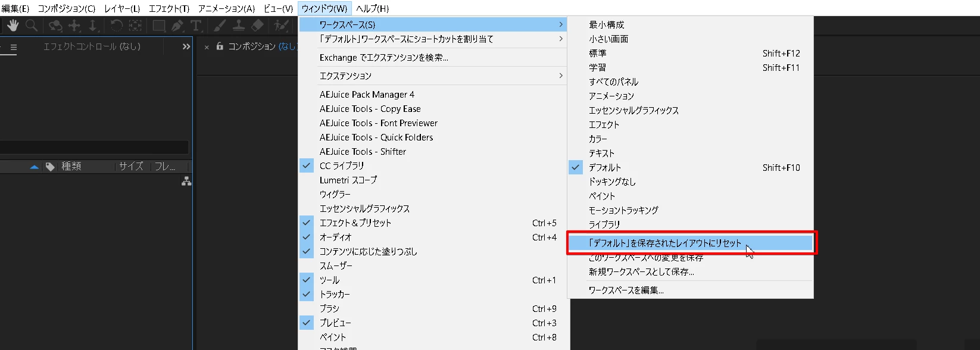Image resolution: width=980 pixels, height=350 pixels.
Task: Open the 編集(E) menu
Action: [x=15, y=8]
